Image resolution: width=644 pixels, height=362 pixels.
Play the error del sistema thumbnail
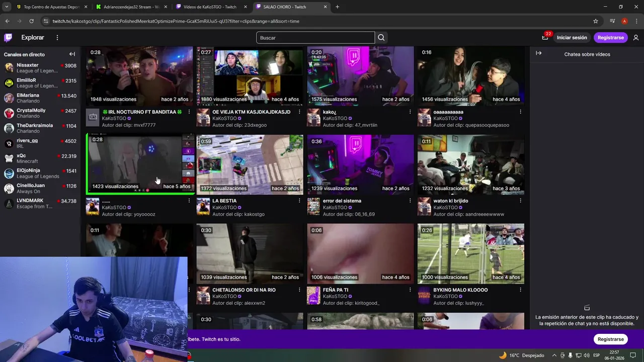point(360,164)
